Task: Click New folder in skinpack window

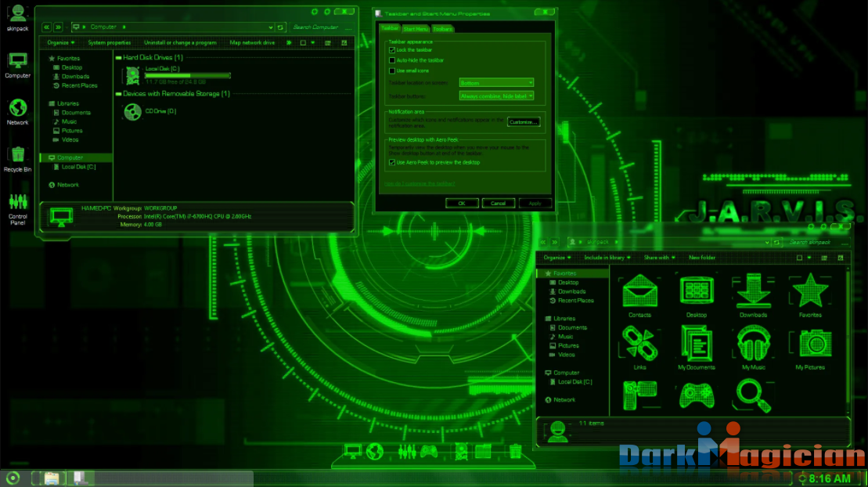Action: pos(702,258)
